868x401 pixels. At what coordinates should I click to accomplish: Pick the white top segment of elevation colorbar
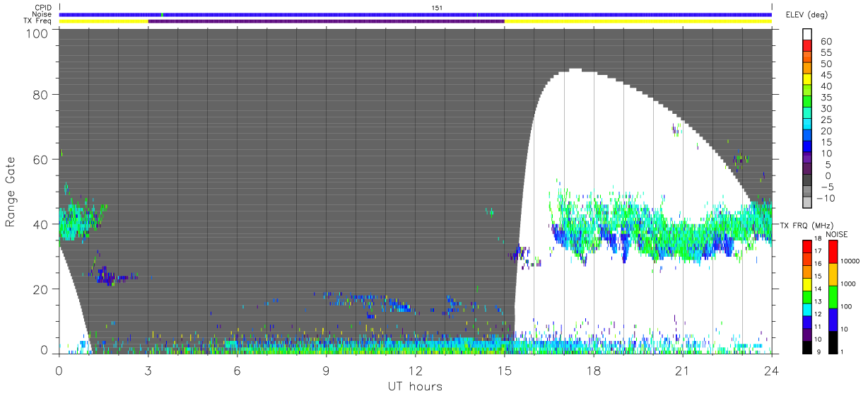(x=807, y=35)
